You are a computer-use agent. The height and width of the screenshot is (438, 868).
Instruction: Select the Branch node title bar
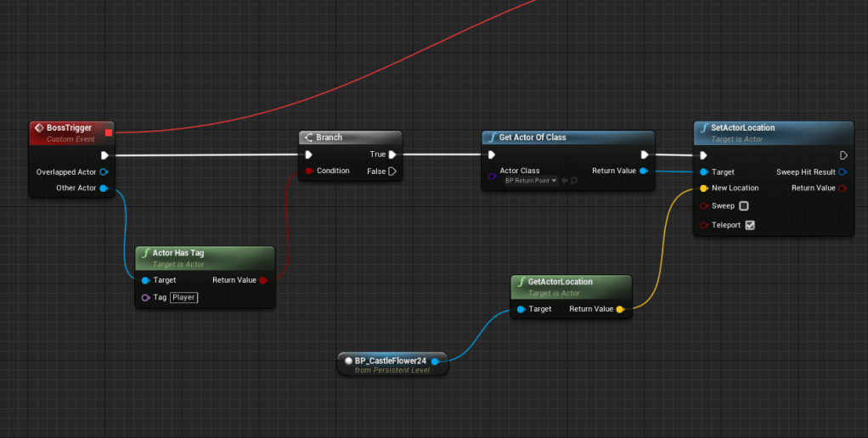[350, 138]
